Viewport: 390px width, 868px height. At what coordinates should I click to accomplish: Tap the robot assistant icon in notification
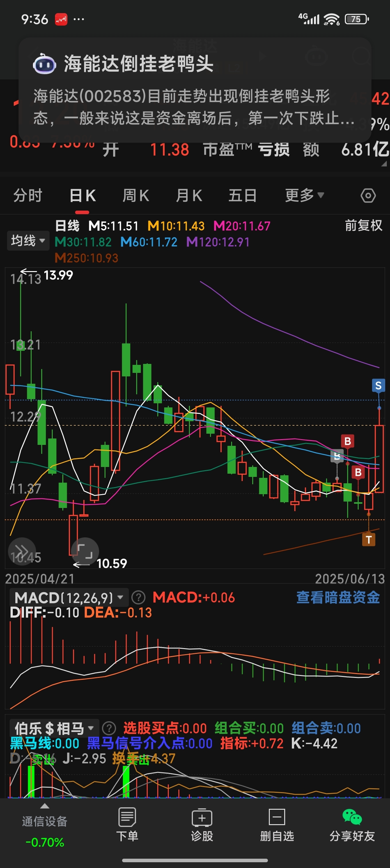44,64
